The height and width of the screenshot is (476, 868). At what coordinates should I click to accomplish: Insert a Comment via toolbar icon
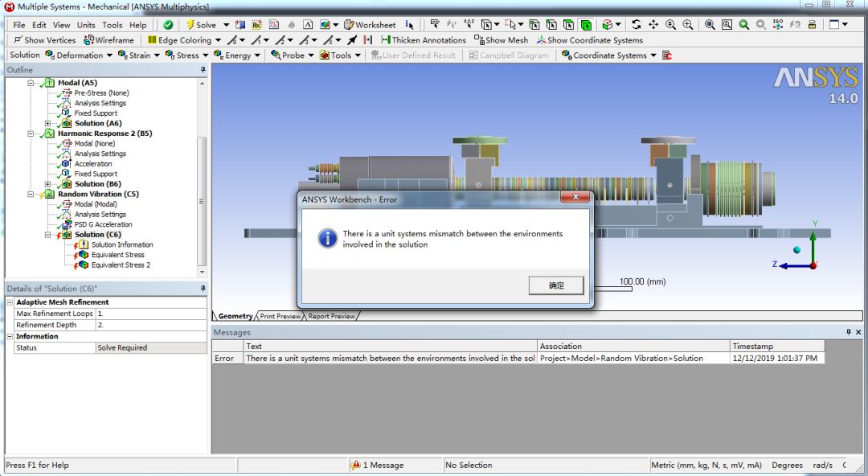(x=256, y=25)
